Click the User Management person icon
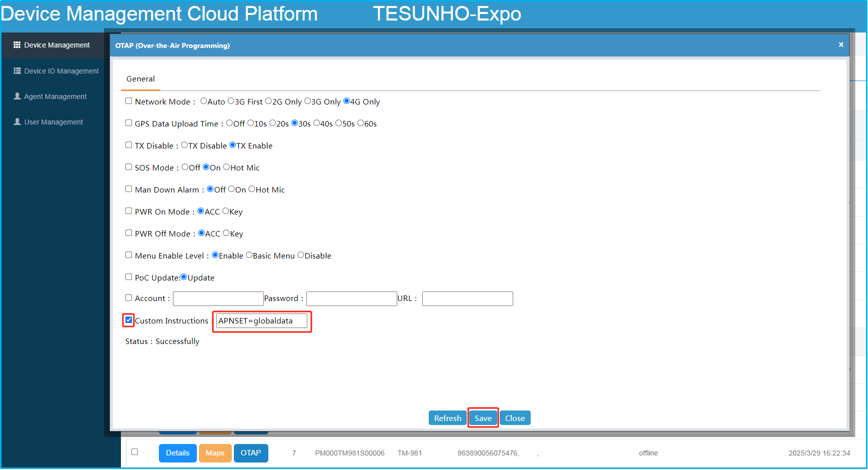The image size is (868, 470). click(x=17, y=121)
